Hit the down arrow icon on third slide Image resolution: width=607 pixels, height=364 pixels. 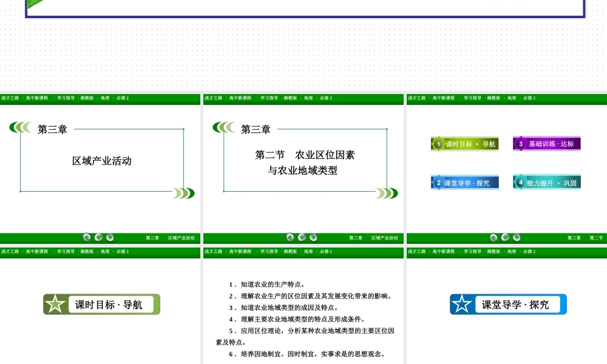[505, 237]
